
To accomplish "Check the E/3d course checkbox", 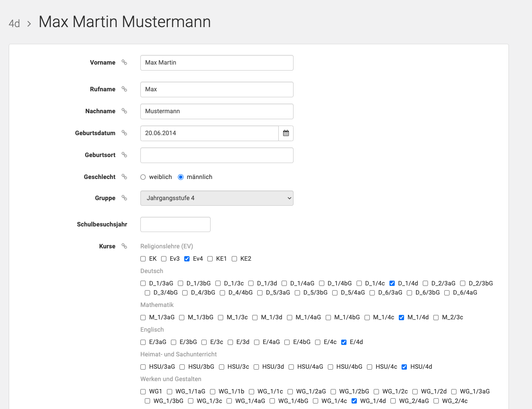I will click(x=230, y=342).
